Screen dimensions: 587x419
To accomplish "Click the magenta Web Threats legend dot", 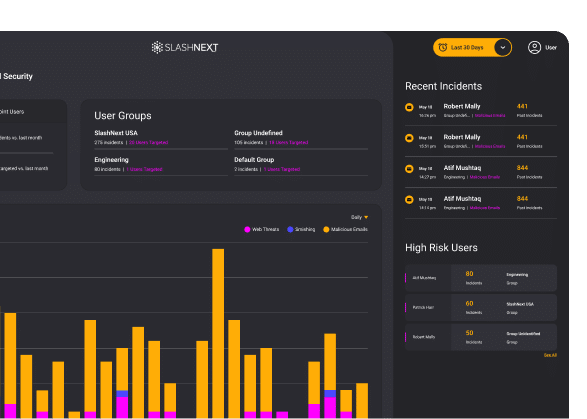I will point(247,230).
